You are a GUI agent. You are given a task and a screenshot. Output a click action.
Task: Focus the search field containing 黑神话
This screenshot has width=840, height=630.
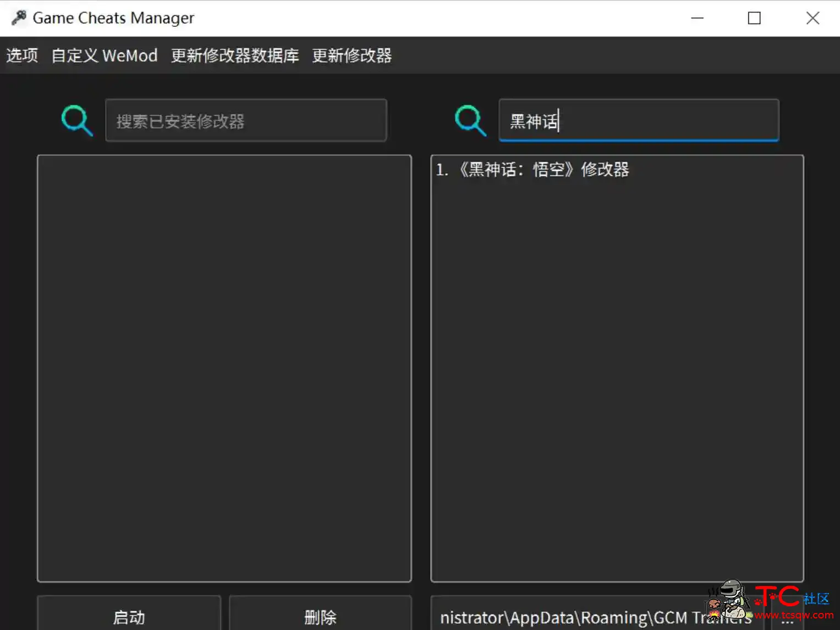[639, 120]
